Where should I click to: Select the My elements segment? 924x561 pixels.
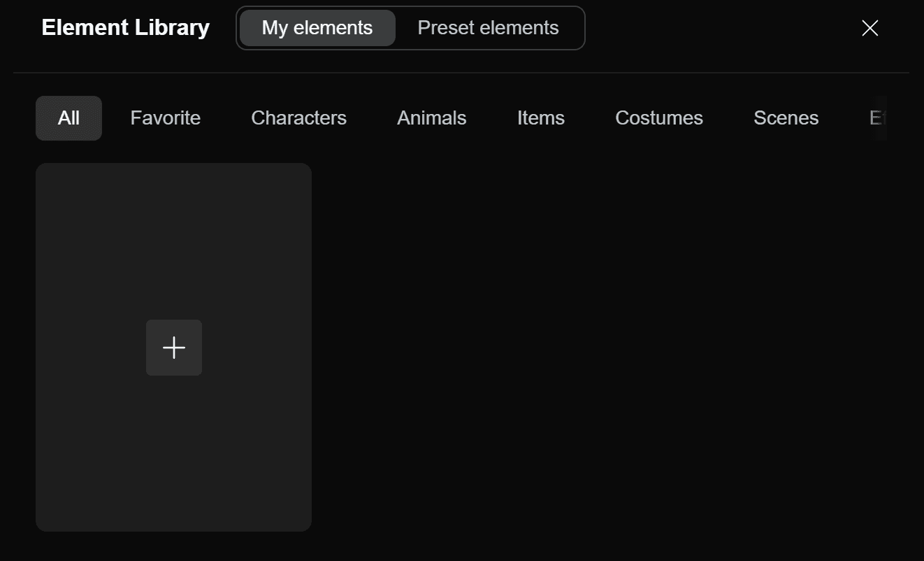(317, 28)
